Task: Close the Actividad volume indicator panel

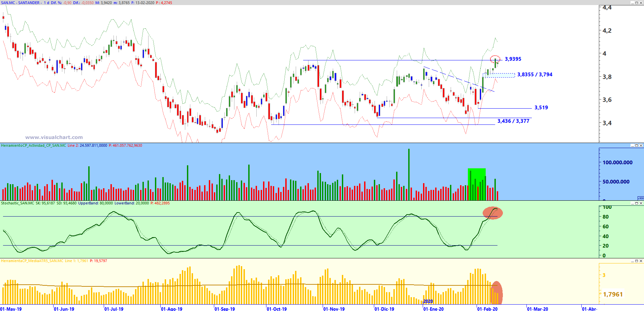Action: (641, 145)
